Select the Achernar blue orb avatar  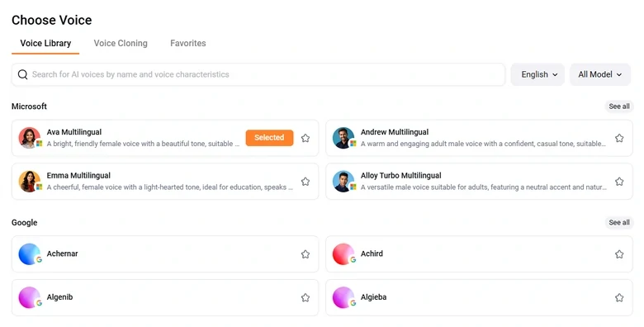[30, 254]
